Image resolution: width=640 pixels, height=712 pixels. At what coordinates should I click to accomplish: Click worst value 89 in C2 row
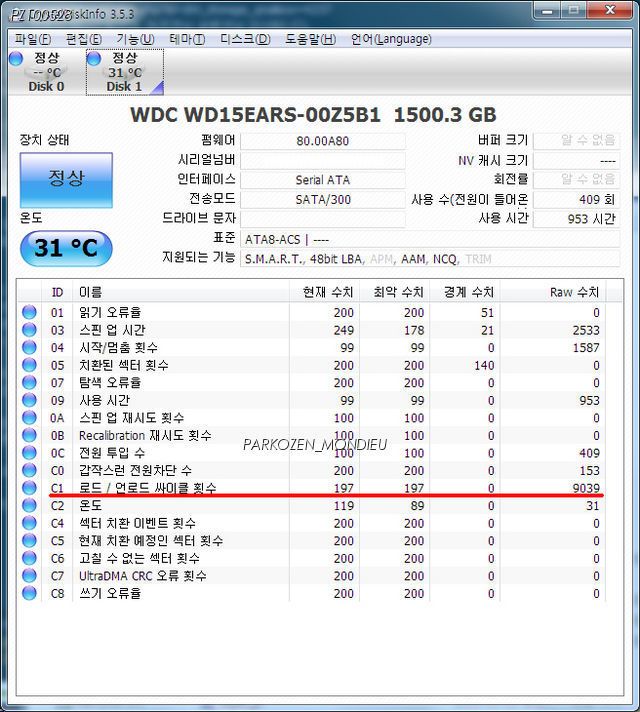tap(417, 505)
